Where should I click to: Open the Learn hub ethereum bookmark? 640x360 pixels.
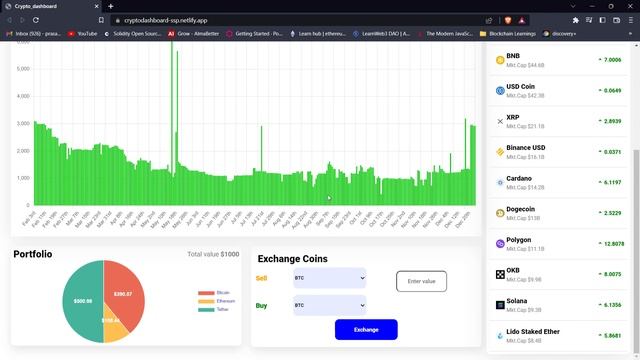pos(318,34)
